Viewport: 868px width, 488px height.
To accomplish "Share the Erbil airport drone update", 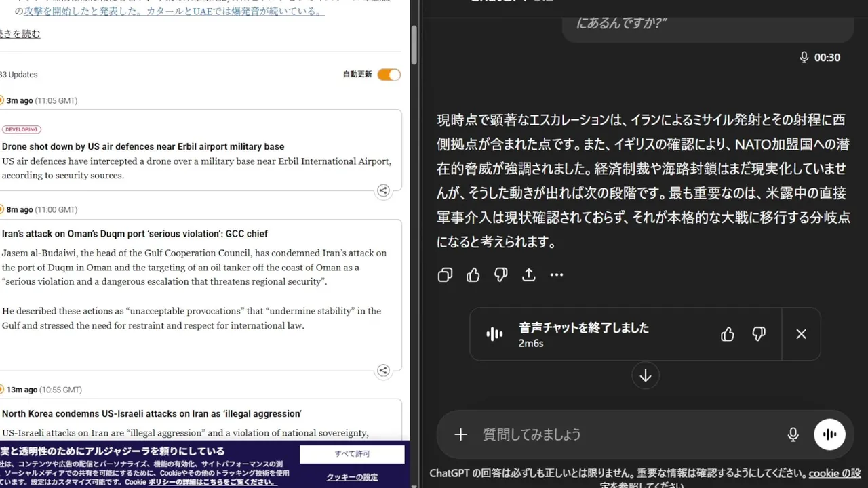I will 383,190.
